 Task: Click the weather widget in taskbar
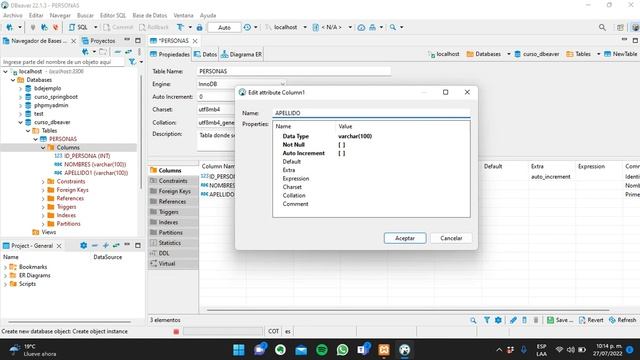[33, 350]
